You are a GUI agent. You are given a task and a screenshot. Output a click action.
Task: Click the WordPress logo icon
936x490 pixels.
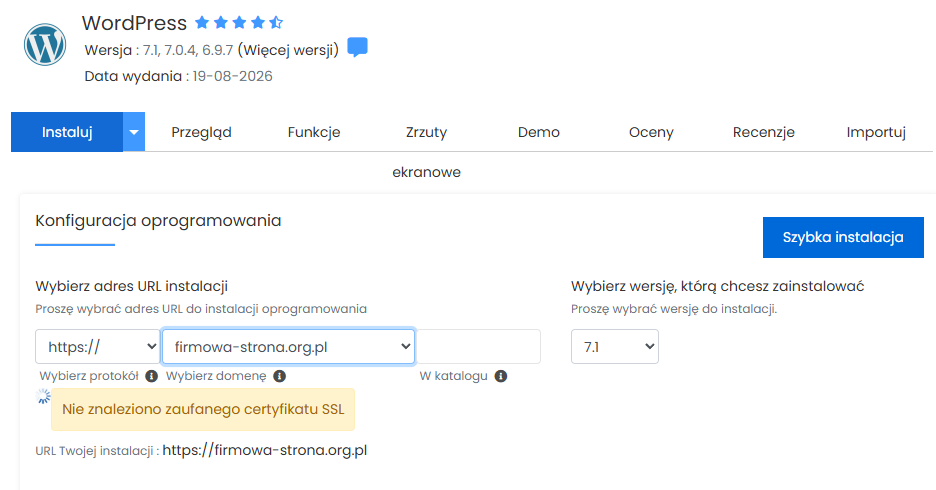coord(45,44)
